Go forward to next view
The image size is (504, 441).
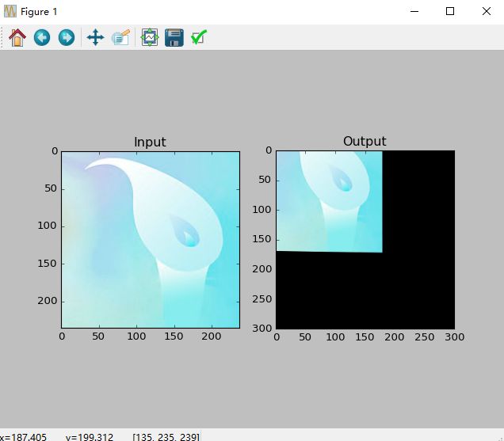pyautogui.click(x=67, y=37)
